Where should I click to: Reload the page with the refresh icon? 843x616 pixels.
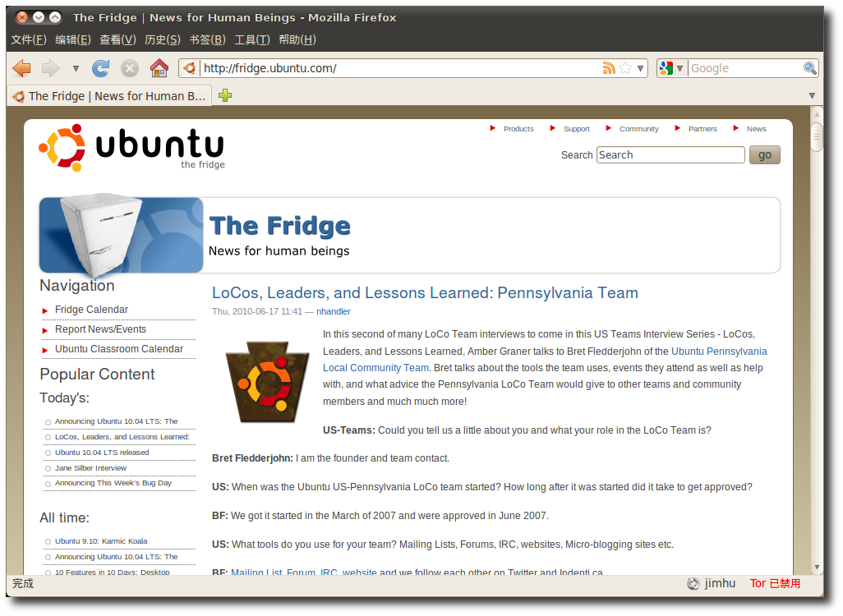(100, 68)
